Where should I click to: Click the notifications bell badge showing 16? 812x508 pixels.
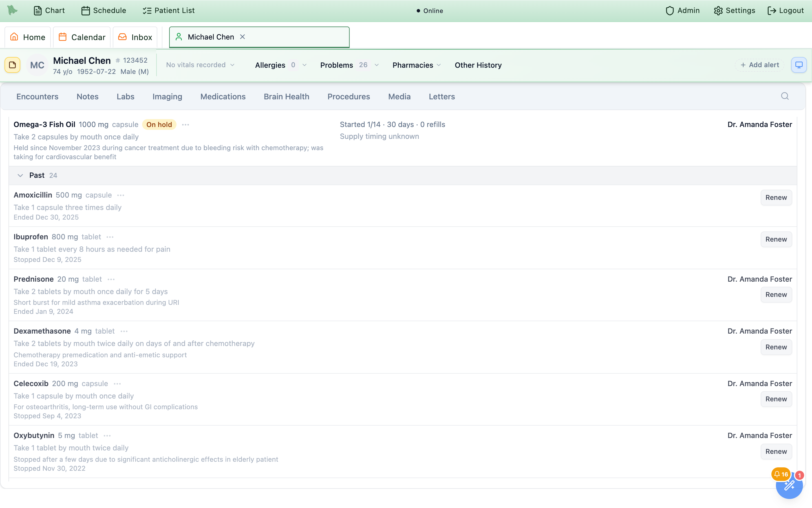[781, 474]
